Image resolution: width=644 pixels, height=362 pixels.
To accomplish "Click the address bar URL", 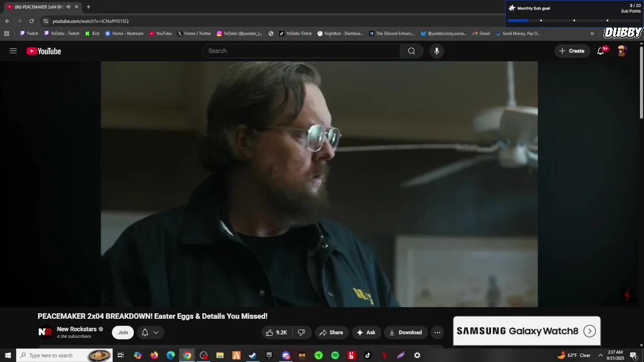I will (x=91, y=21).
